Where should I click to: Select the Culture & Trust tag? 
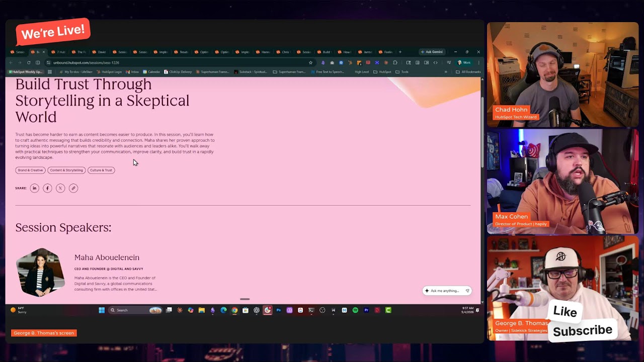tap(101, 170)
